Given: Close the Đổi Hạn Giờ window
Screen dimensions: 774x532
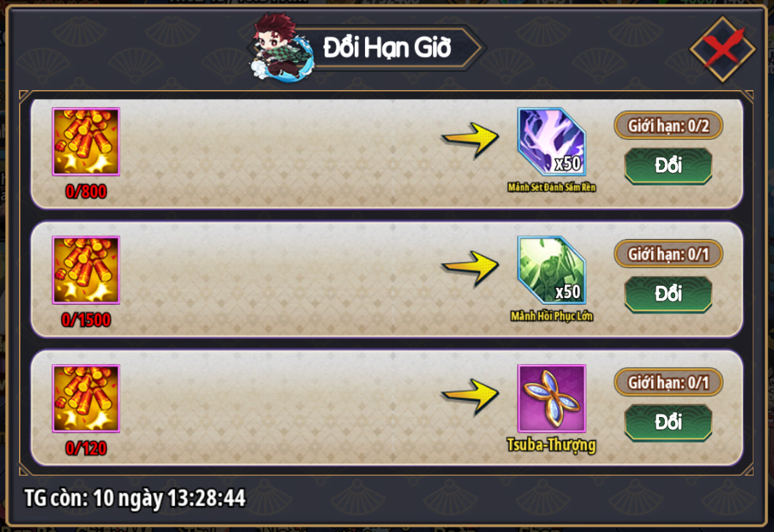Looking at the screenshot, I should pos(722,49).
